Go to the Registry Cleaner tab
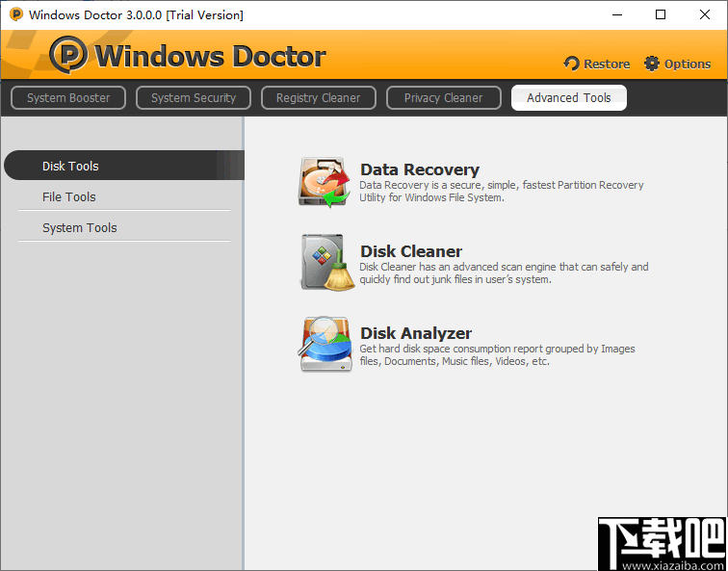Viewport: 728px width, 571px height. (319, 98)
